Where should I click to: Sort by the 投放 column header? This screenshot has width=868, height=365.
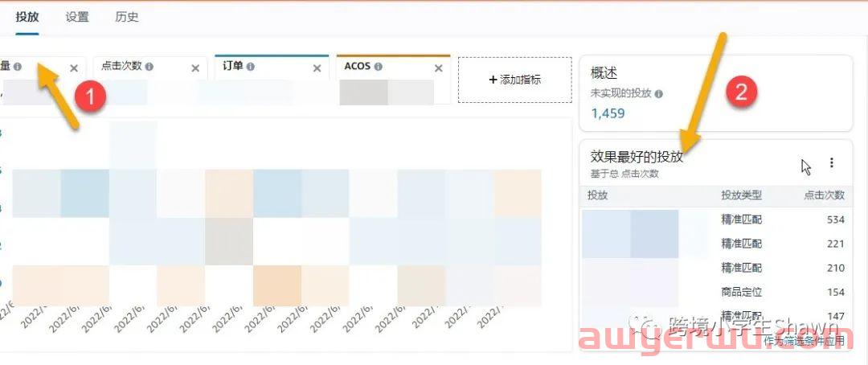click(598, 195)
